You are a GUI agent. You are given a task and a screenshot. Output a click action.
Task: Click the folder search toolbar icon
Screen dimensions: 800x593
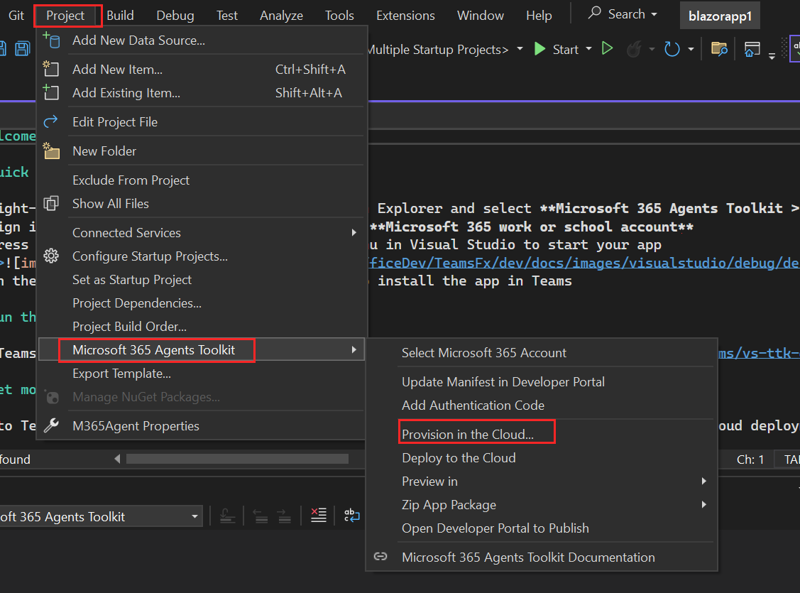719,49
